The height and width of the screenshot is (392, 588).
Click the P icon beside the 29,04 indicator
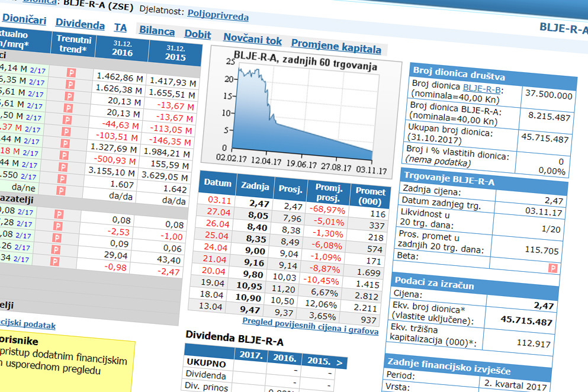56,249
